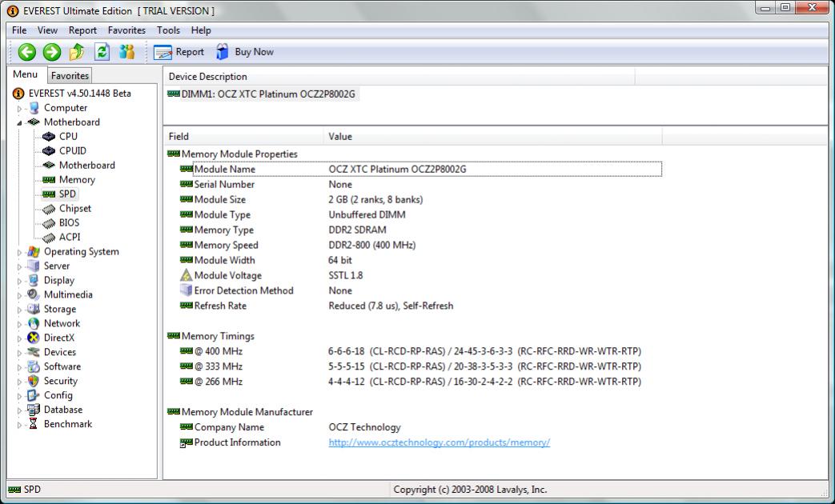Screen dimensions: 835x504
Task: Select the Chipset icon in tree
Action: (x=49, y=209)
